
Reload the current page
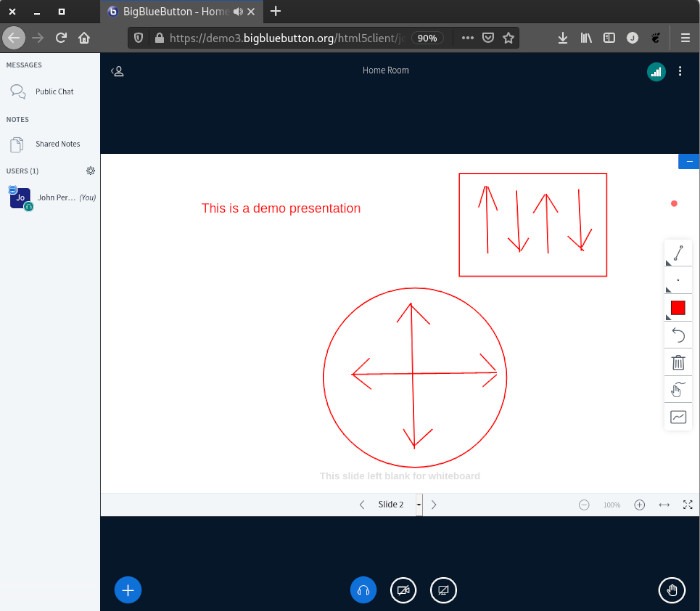[61, 38]
